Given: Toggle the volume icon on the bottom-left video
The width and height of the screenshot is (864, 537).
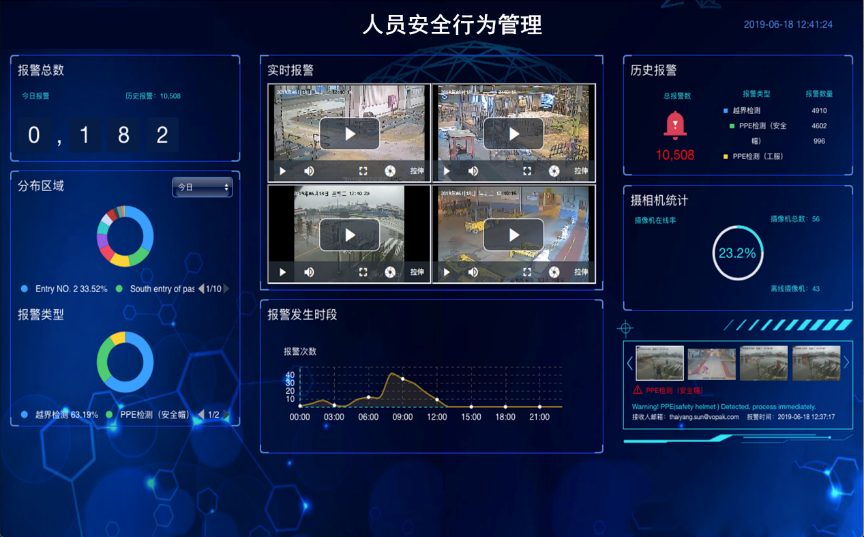Looking at the screenshot, I should [x=309, y=271].
